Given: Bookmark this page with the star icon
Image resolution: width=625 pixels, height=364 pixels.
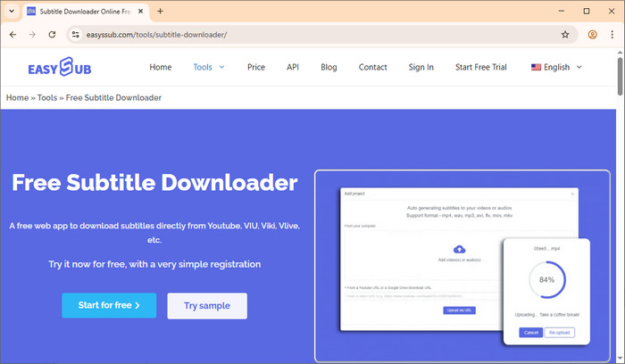Looking at the screenshot, I should [565, 35].
